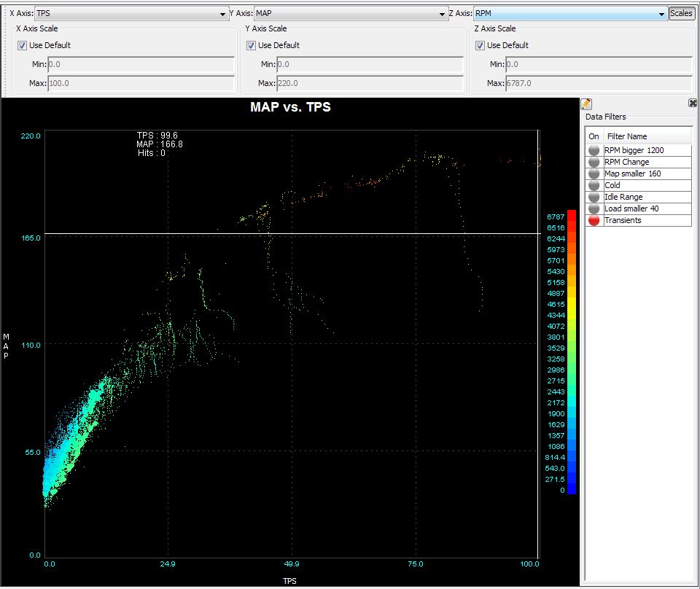Uncheck Use Default for X Axis Scale
The image size is (700, 589).
pyautogui.click(x=22, y=45)
